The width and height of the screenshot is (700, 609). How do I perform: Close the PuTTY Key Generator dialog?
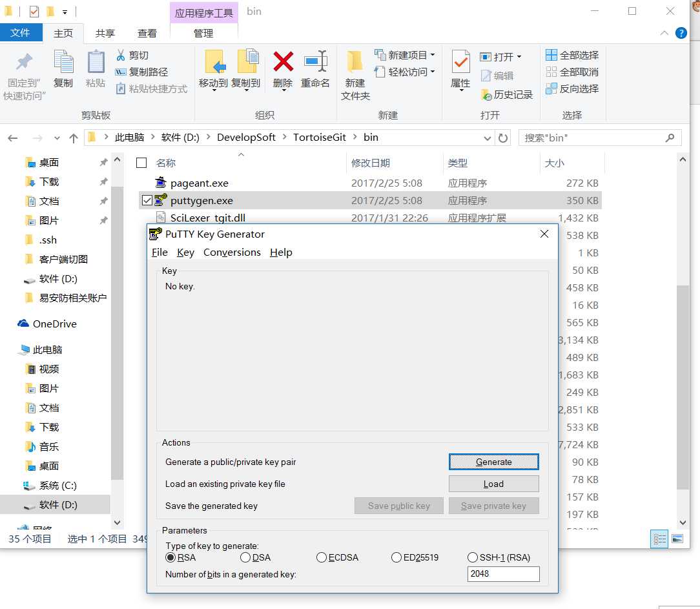pyautogui.click(x=544, y=234)
